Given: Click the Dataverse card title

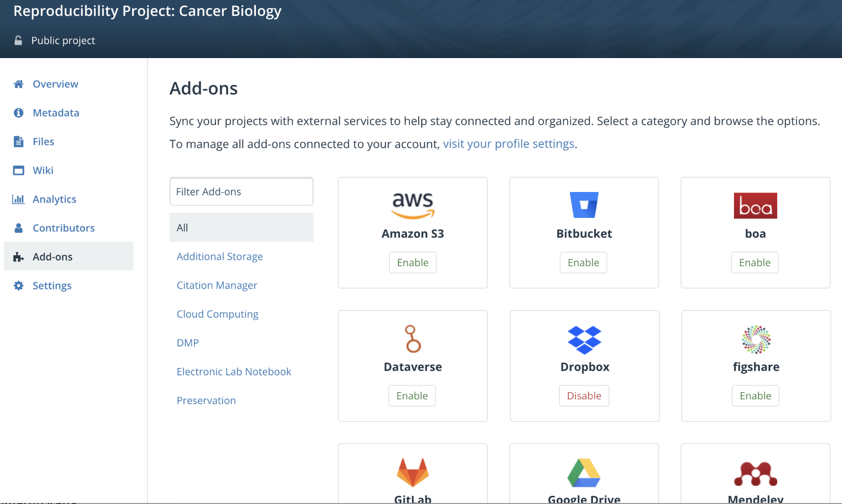Looking at the screenshot, I should tap(413, 367).
